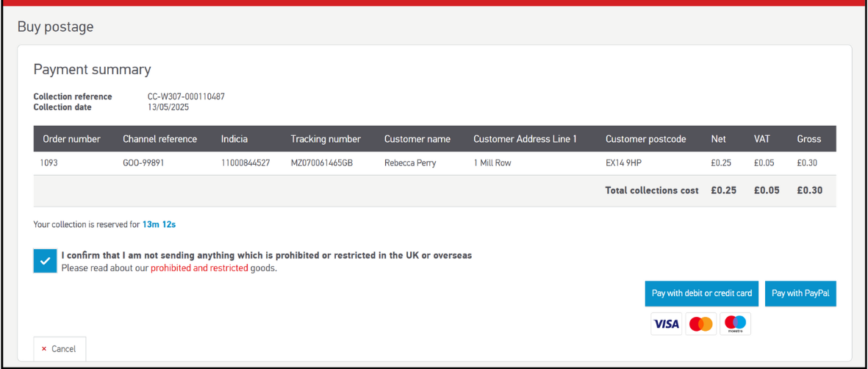Click the Maestro card logo
The width and height of the screenshot is (868, 369).
735,324
